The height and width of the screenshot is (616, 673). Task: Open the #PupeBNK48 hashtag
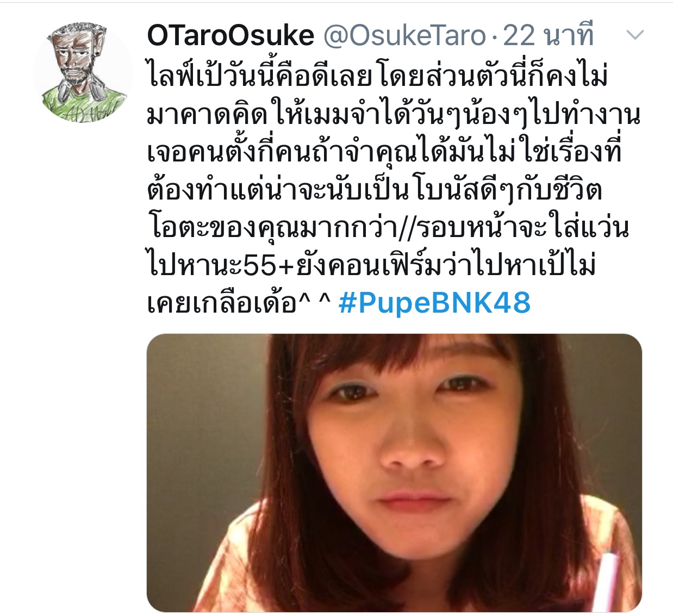(x=434, y=303)
